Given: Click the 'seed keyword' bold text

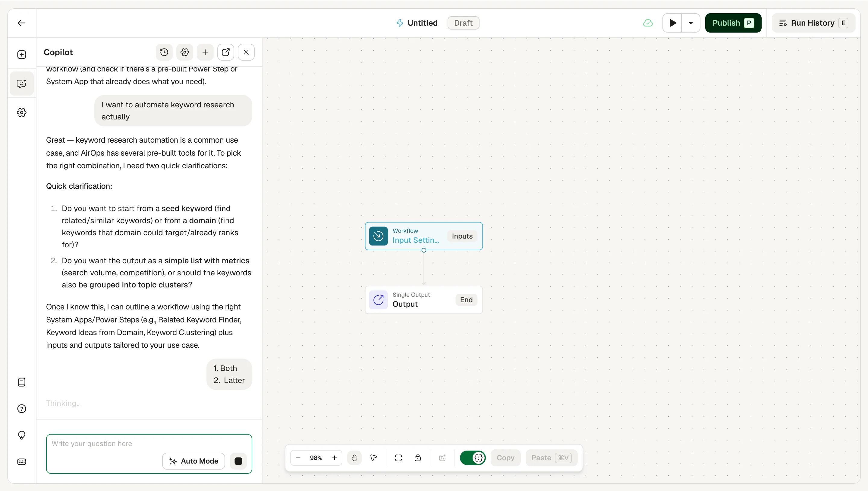Looking at the screenshot, I should (187, 208).
